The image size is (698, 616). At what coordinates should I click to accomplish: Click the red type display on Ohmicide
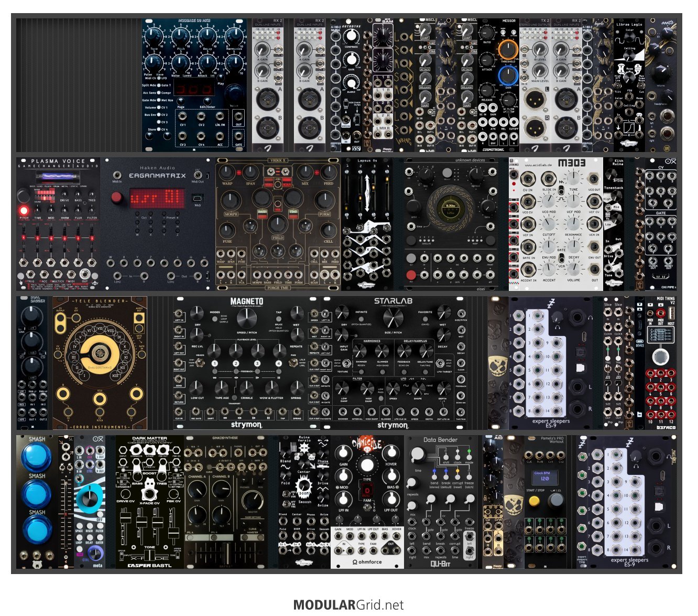tap(367, 491)
